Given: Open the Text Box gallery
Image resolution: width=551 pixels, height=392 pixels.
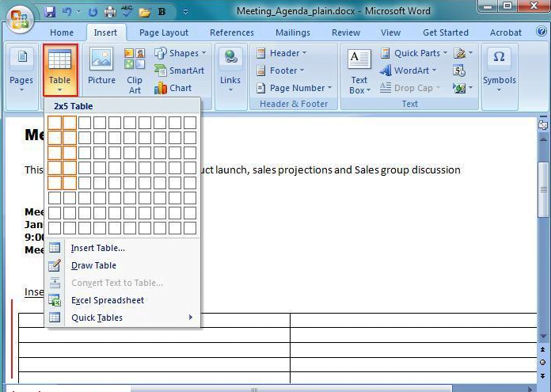Looking at the screenshot, I should click(359, 71).
